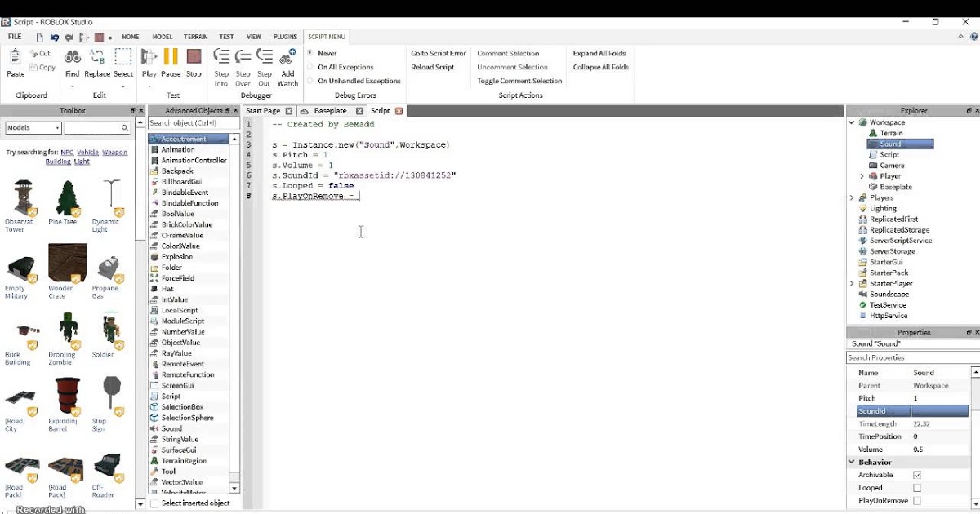Stop the test session
Image resolution: width=980 pixels, height=514 pixels.
point(194,57)
